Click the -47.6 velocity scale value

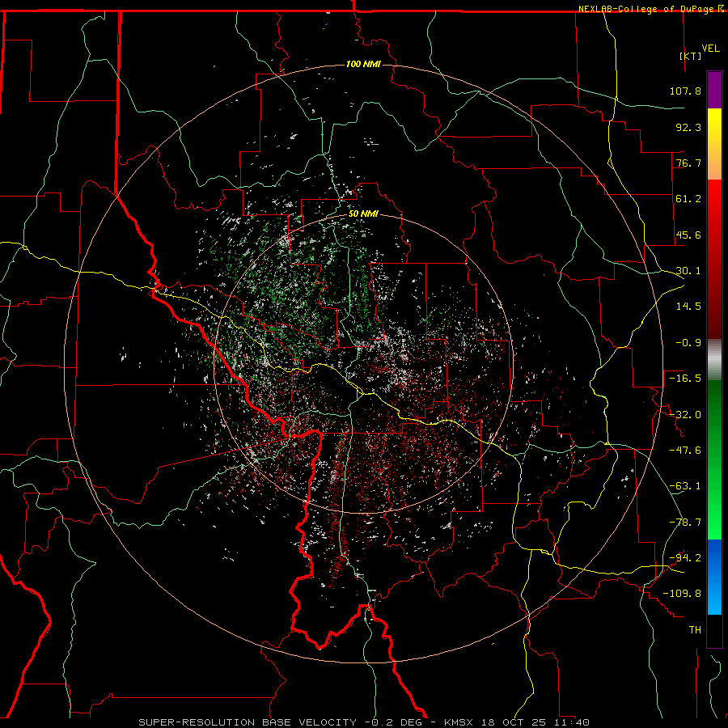coord(685,451)
